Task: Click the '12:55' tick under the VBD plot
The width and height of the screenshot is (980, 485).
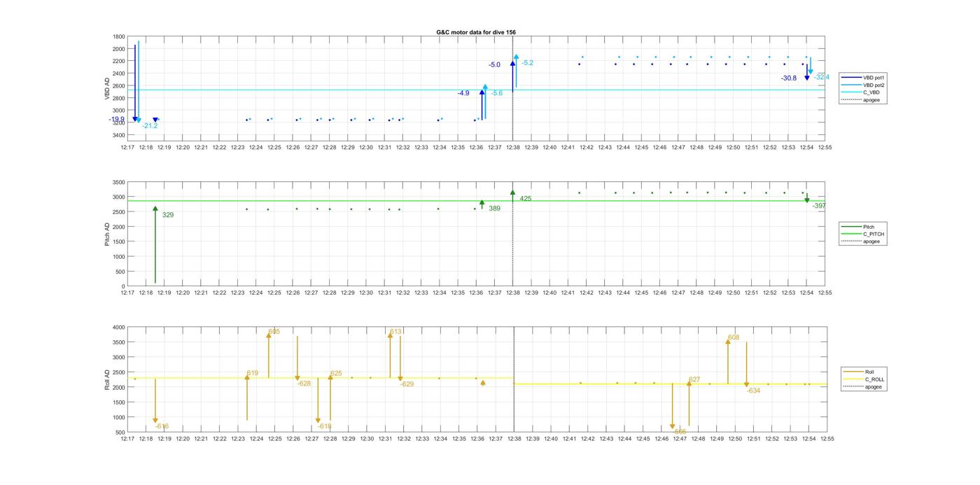Action: [x=825, y=148]
